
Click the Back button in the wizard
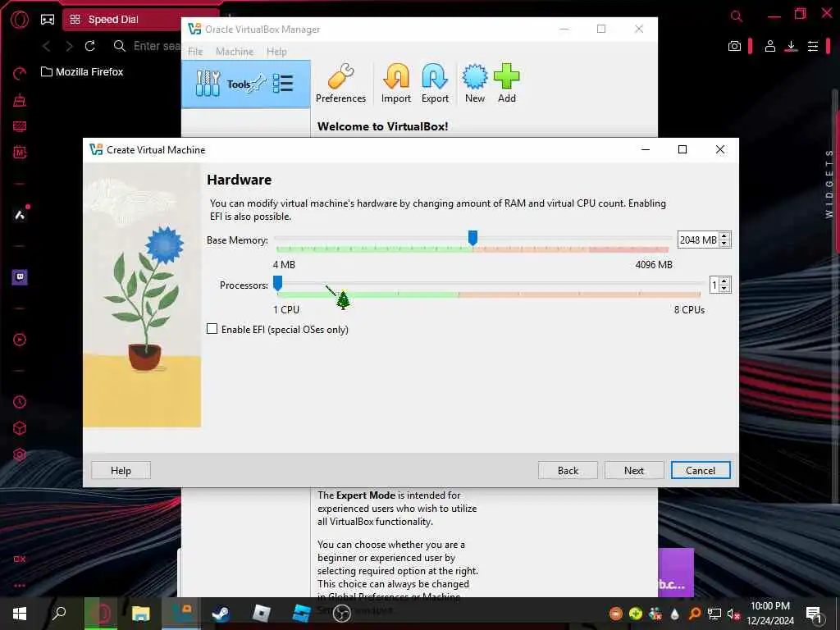point(568,470)
